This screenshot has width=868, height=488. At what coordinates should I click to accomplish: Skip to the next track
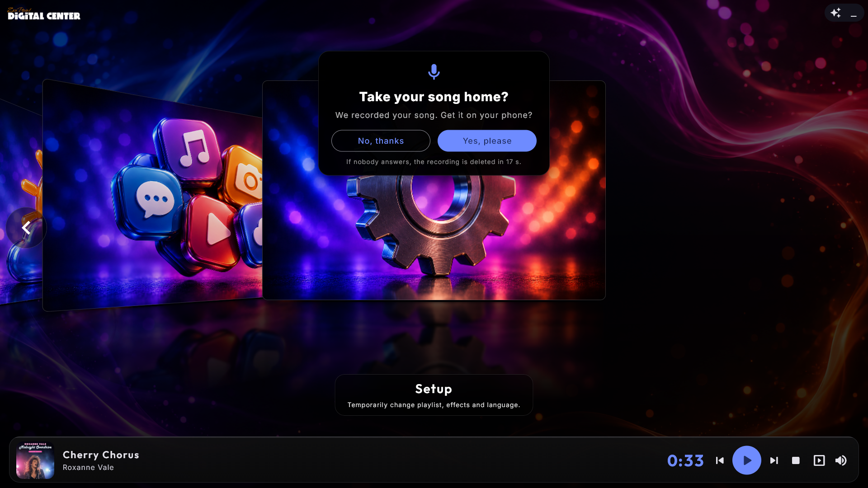point(774,460)
